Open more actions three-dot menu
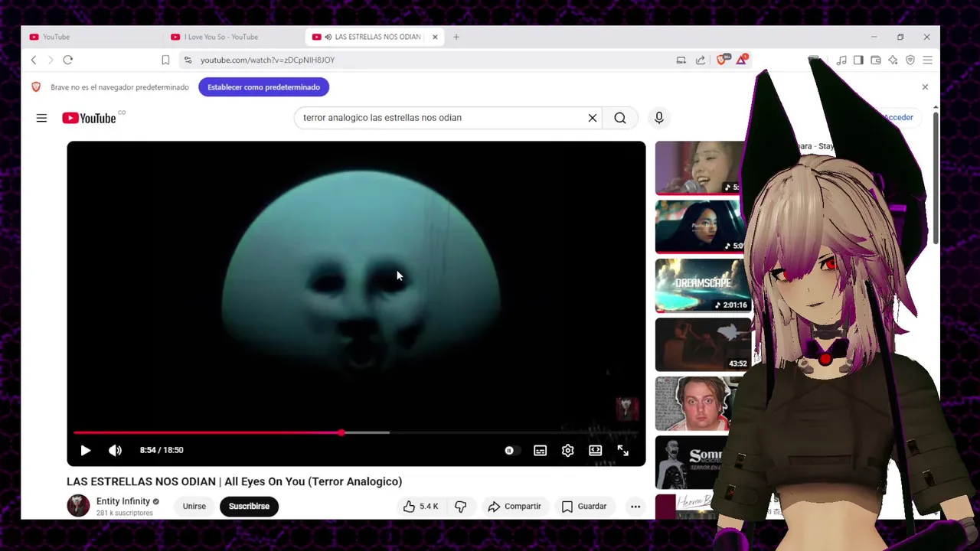Viewport: 980px width, 551px height. click(x=635, y=506)
